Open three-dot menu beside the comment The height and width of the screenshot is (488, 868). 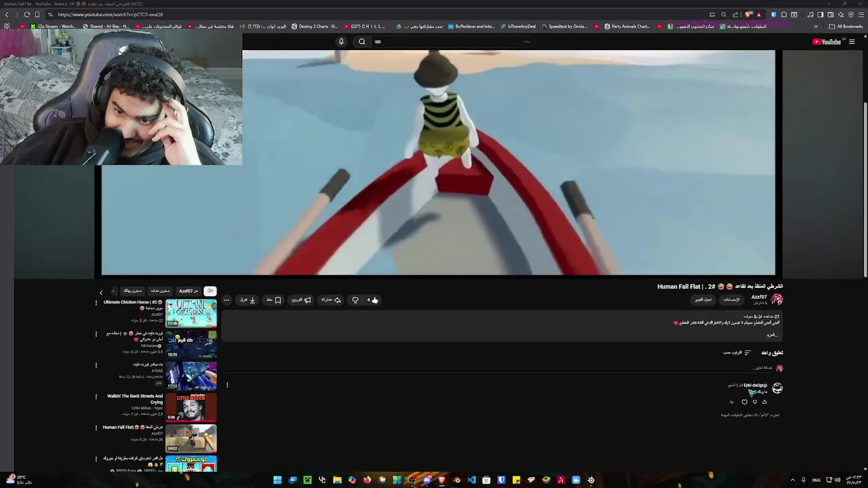[227, 385]
